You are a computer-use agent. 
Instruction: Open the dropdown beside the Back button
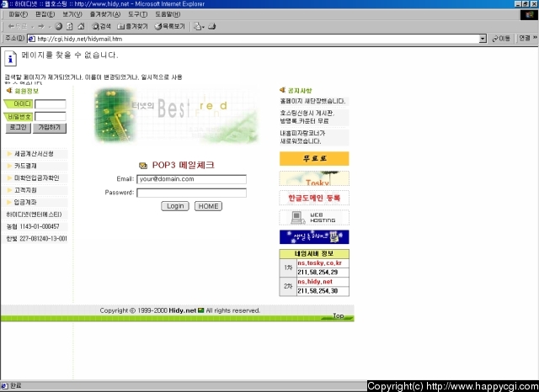(x=32, y=27)
